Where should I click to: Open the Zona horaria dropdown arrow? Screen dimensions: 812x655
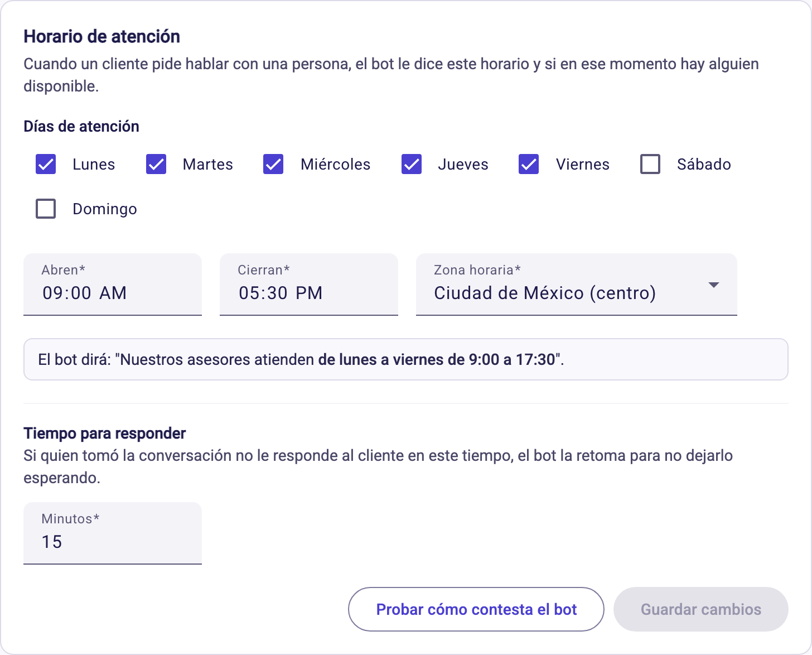[x=713, y=285]
